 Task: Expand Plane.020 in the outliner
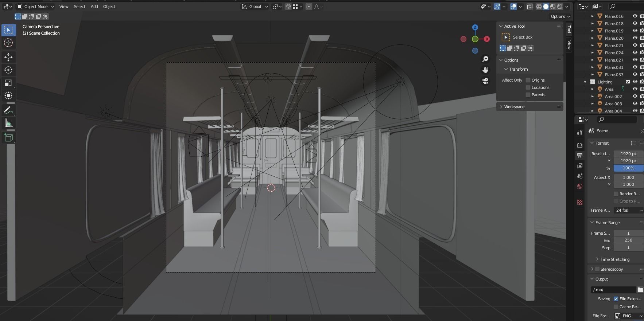[x=592, y=38]
